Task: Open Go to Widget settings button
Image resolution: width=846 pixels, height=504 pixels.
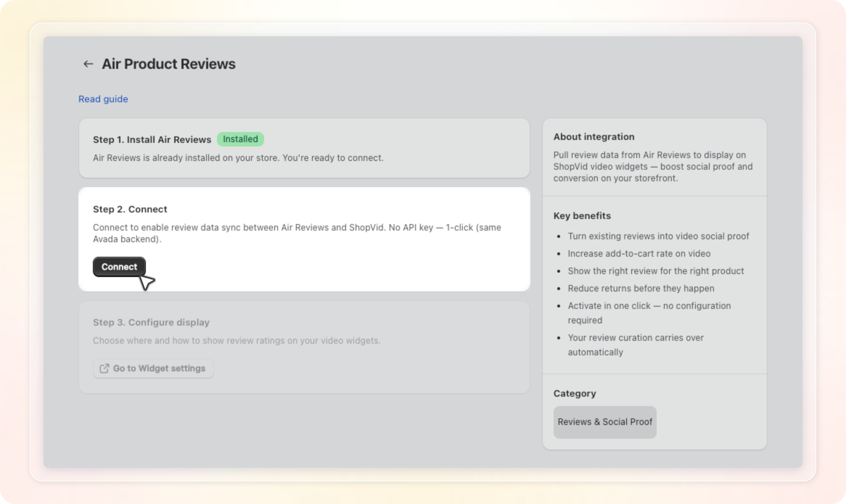Action: click(153, 368)
